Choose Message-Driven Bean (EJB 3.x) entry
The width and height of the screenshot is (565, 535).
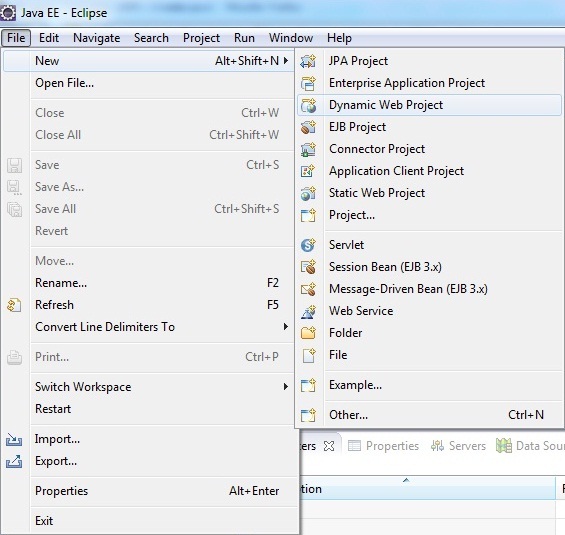[429, 289]
